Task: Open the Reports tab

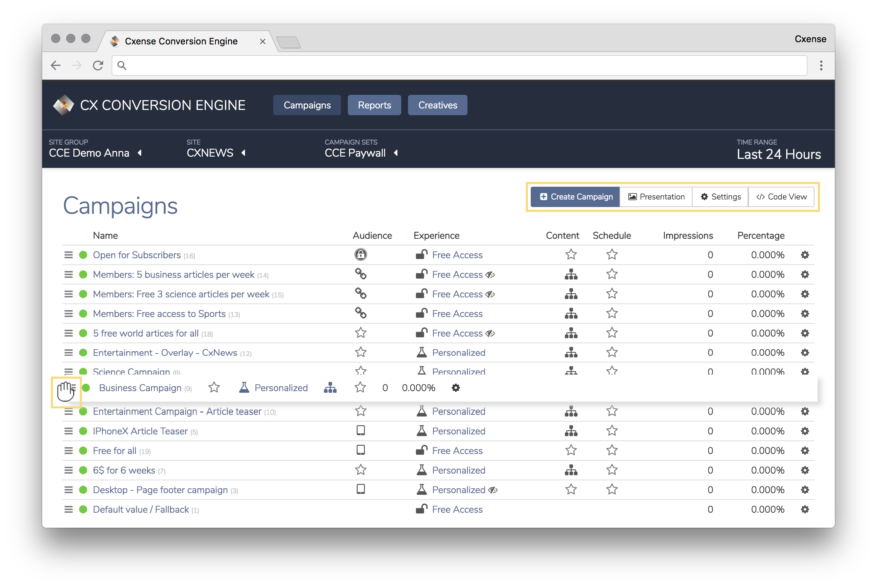Action: click(375, 105)
